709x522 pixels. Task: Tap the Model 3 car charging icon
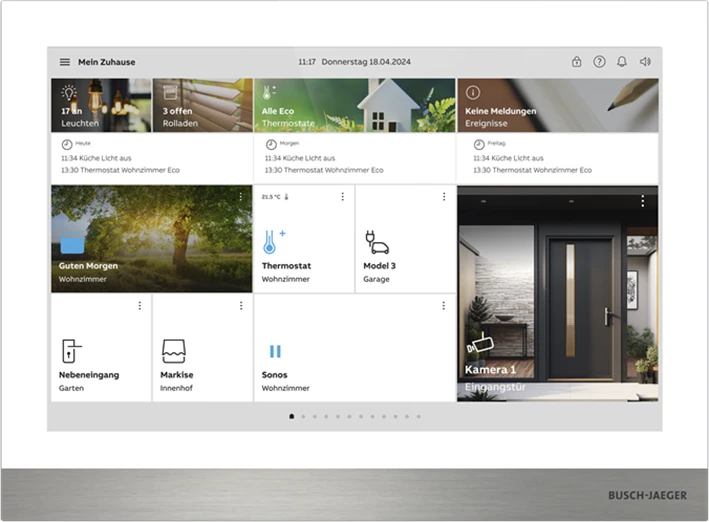coord(376,243)
